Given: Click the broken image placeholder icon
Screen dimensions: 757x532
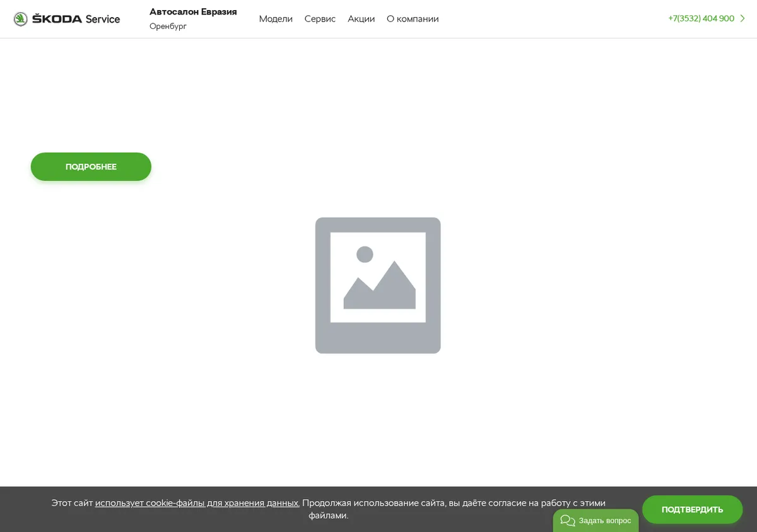Looking at the screenshot, I should 378,286.
